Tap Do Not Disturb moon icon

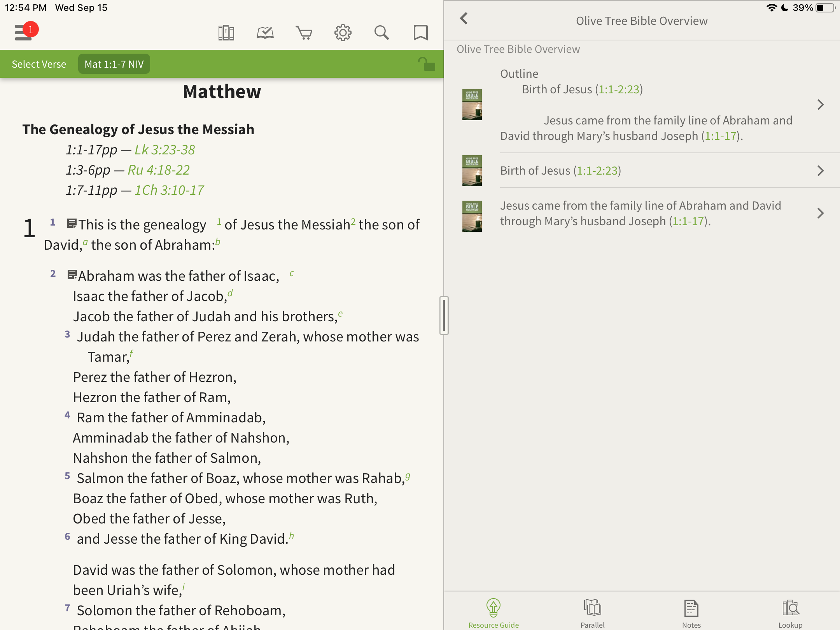pos(785,8)
